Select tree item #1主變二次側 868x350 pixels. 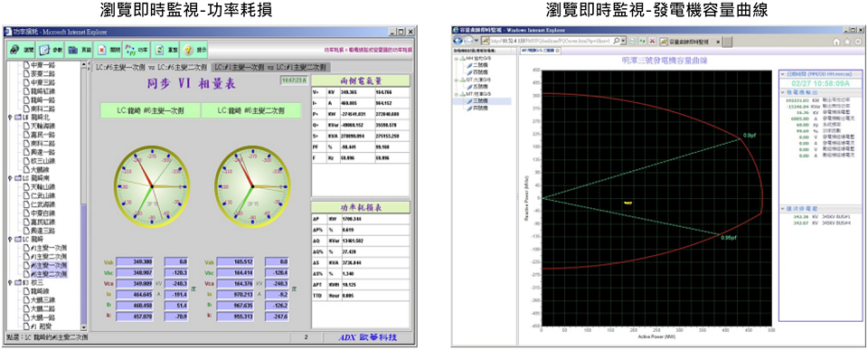pos(48,257)
